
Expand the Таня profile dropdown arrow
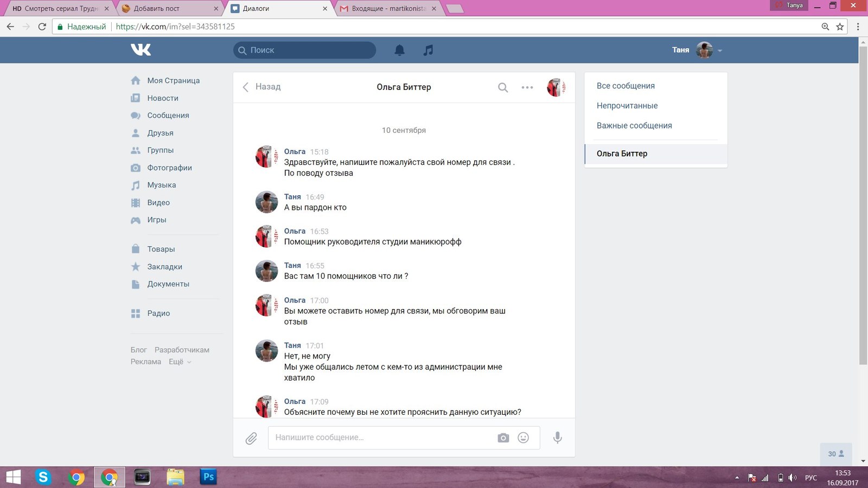coord(720,50)
